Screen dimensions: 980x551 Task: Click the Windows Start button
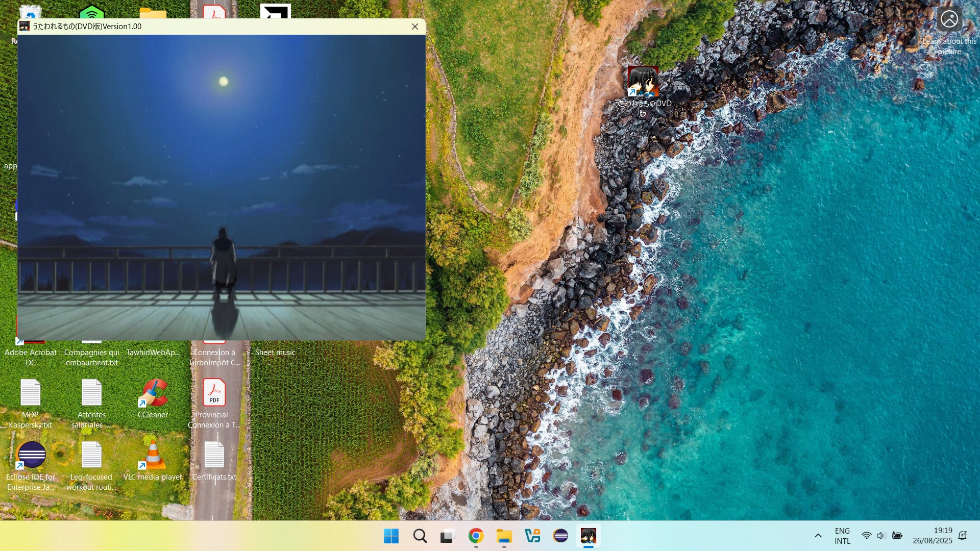391,536
